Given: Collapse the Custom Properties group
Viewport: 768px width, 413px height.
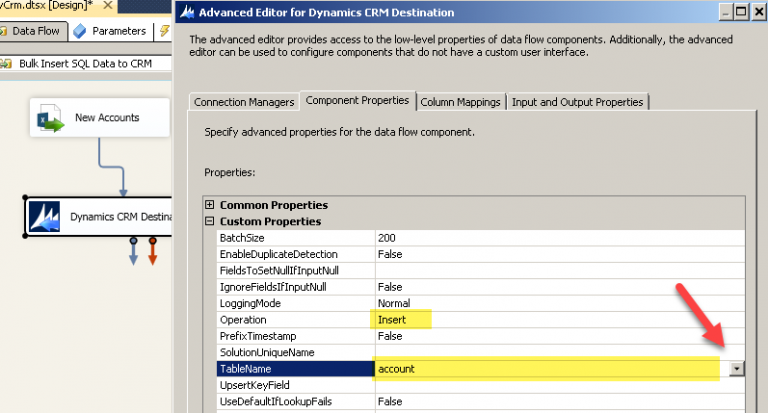Looking at the screenshot, I should [210, 221].
